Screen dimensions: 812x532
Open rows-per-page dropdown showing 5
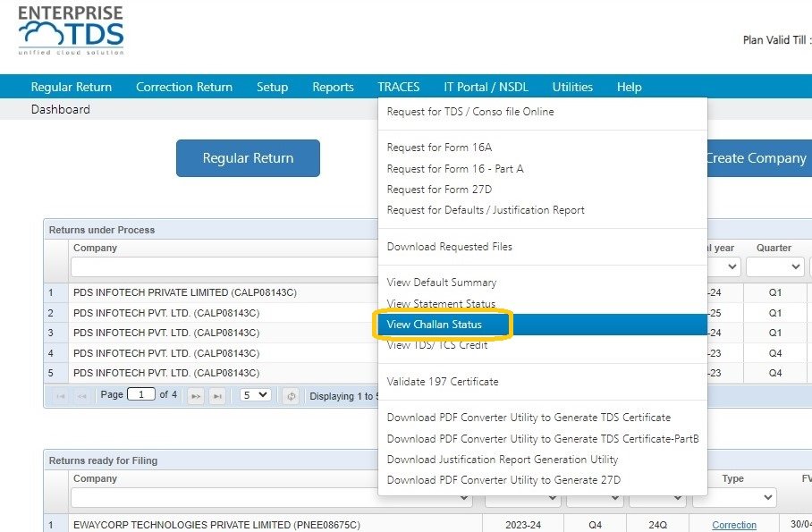(255, 395)
